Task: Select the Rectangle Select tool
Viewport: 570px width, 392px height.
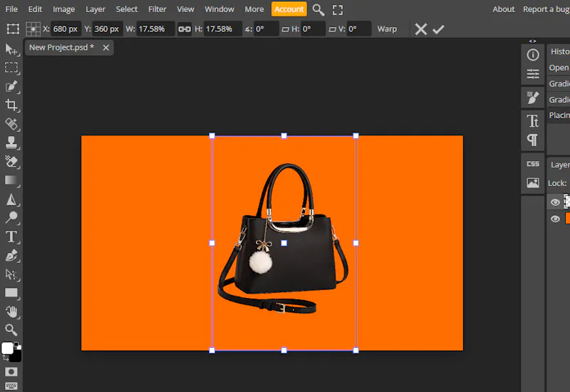Action: 11,68
